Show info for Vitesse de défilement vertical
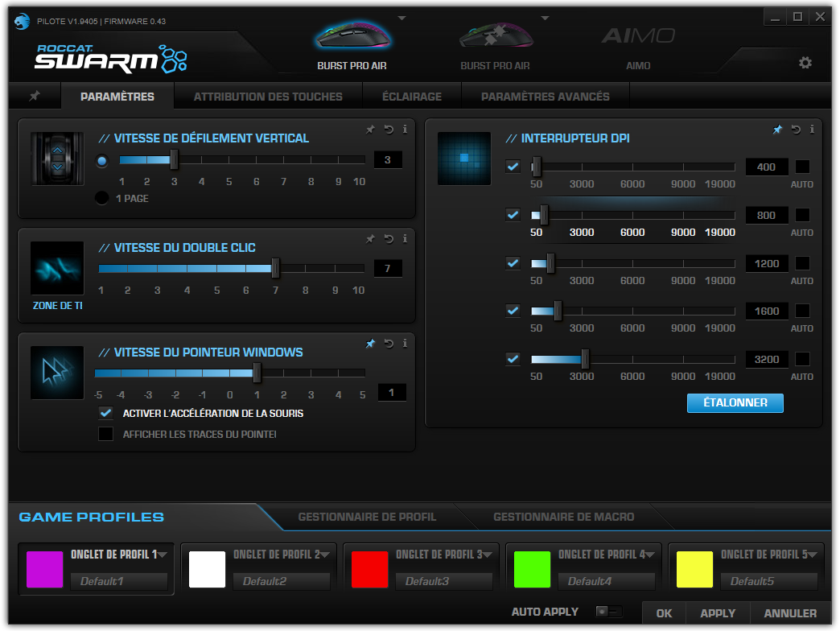This screenshot has height=631, width=840. coord(405,129)
